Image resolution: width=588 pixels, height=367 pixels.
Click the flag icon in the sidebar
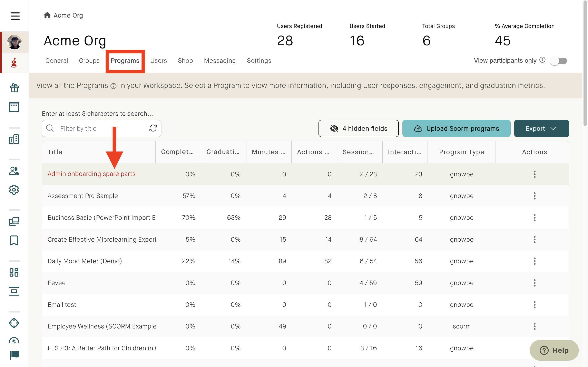click(x=14, y=355)
